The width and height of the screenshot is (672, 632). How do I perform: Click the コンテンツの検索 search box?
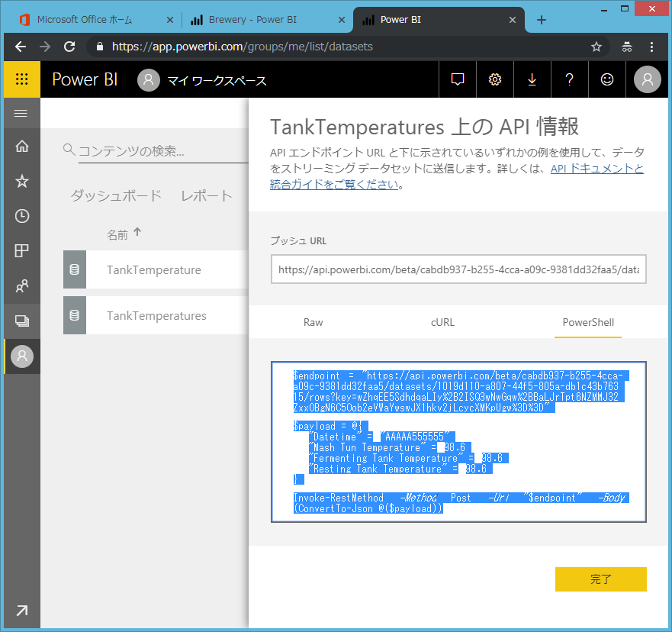[163, 151]
